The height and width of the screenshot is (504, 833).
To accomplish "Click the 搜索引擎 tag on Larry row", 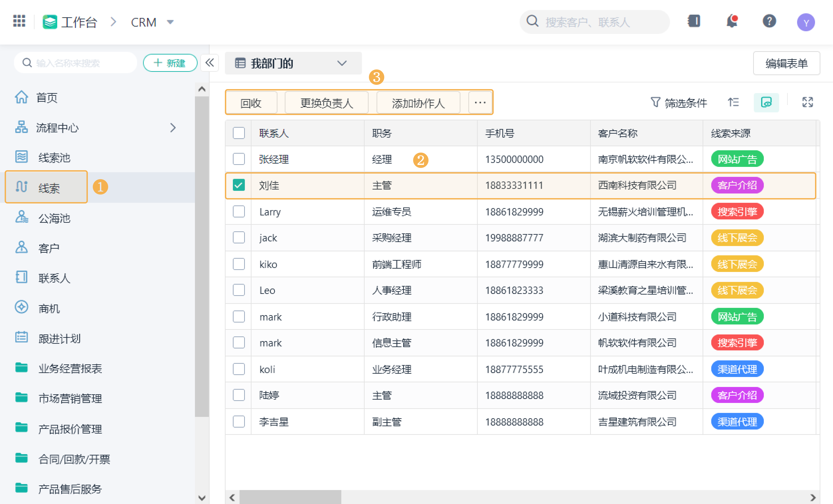I will tap(737, 211).
